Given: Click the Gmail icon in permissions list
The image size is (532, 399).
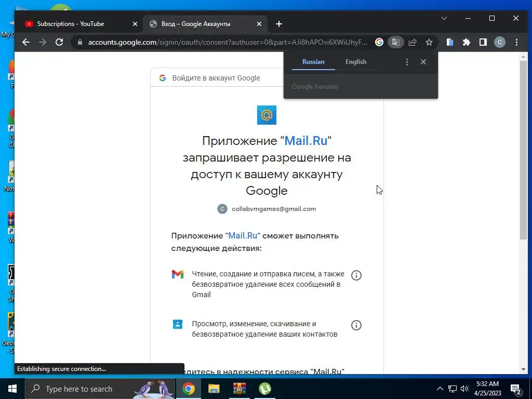Looking at the screenshot, I should point(178,274).
